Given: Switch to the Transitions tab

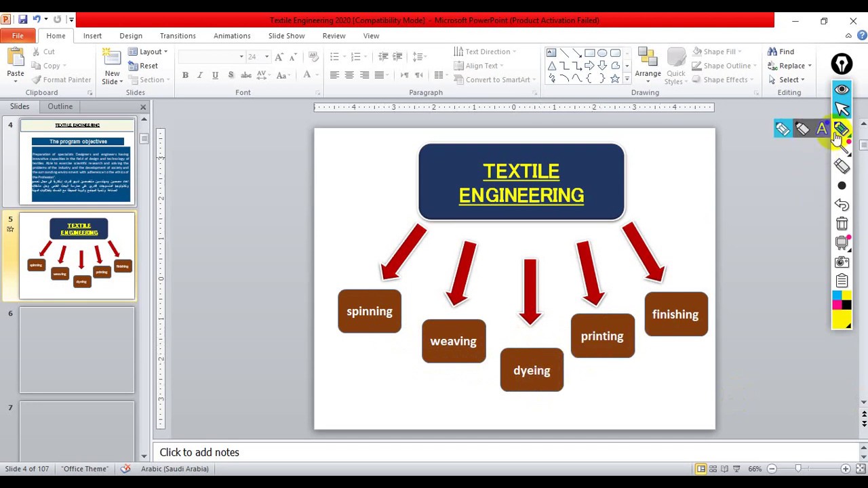Looking at the screenshot, I should (178, 36).
